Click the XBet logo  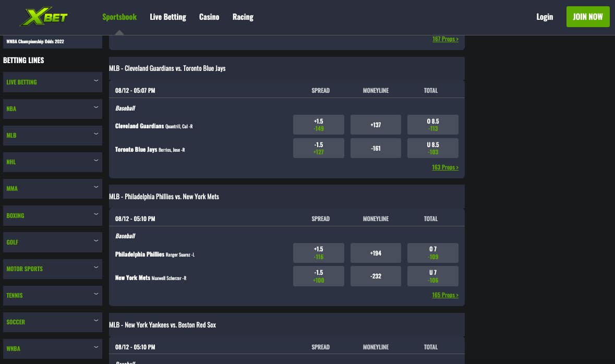click(x=44, y=17)
